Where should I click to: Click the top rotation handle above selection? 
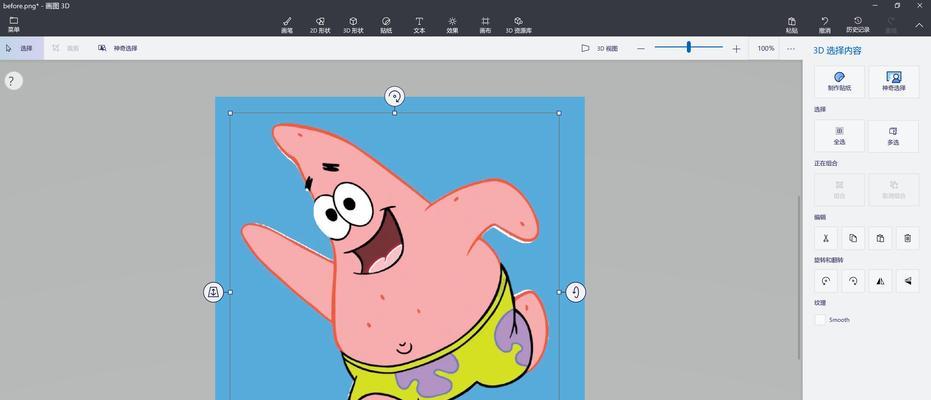point(394,96)
